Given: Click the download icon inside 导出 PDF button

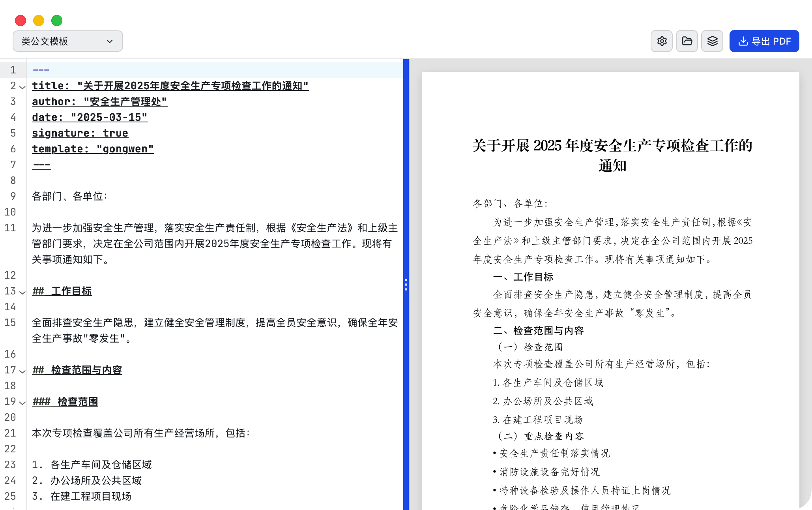Looking at the screenshot, I should coord(743,41).
